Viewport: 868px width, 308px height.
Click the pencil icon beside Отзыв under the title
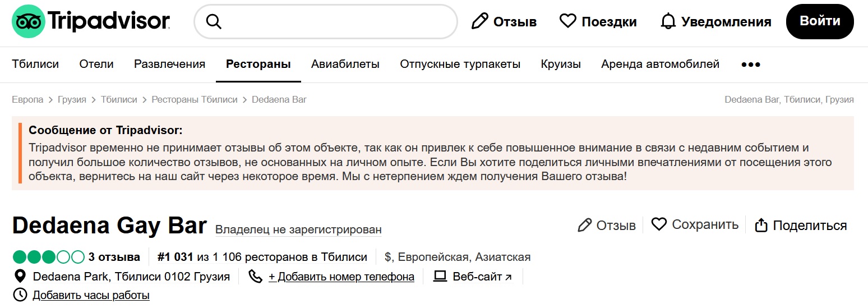[x=584, y=226]
